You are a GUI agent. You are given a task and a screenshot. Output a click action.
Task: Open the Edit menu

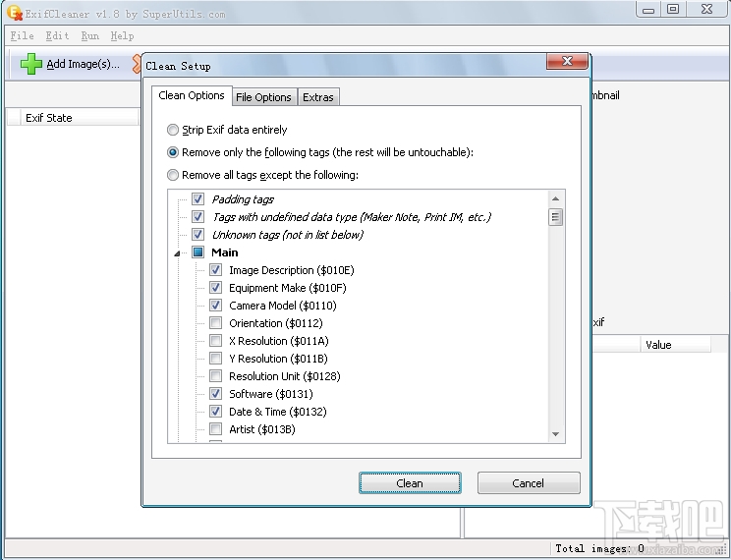tap(57, 36)
